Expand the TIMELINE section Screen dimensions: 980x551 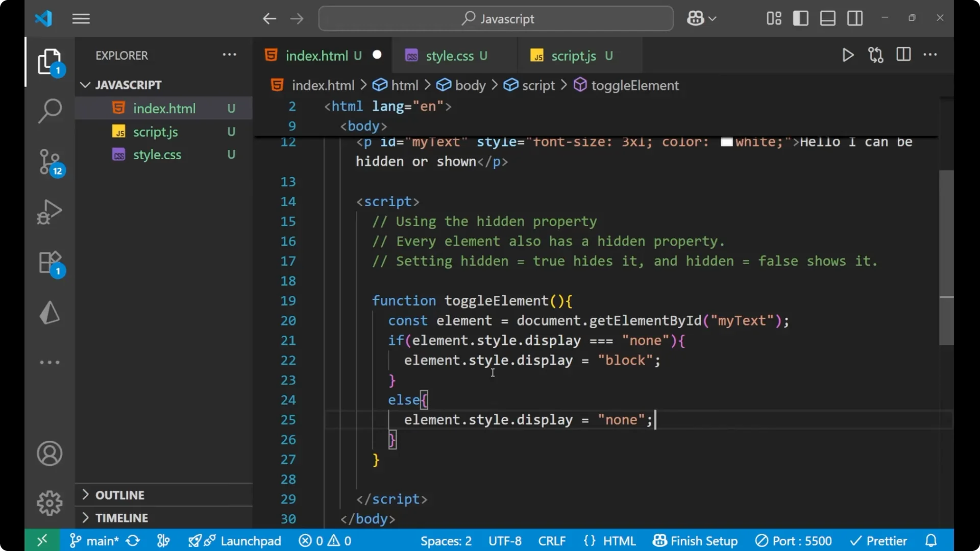coord(121,518)
